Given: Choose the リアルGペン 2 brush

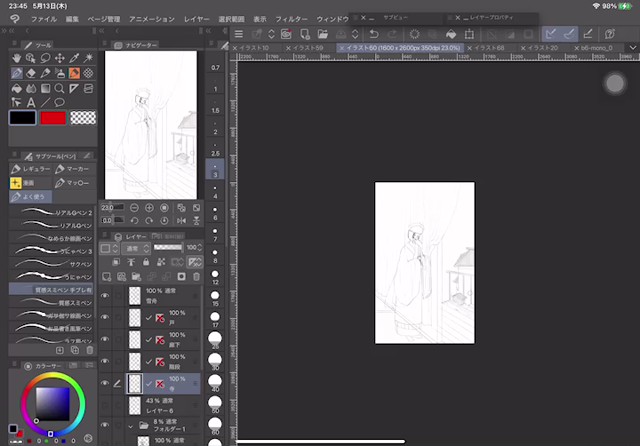Looking at the screenshot, I should coord(51,212).
